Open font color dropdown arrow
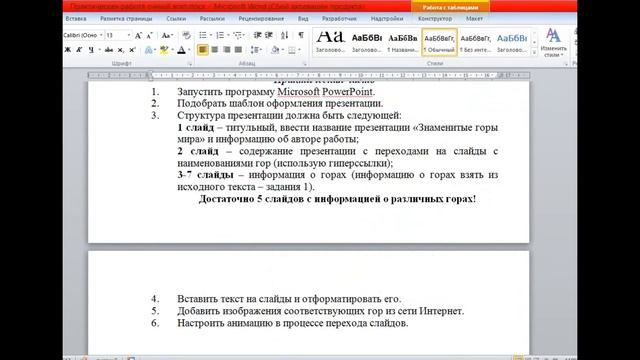The width and height of the screenshot is (640, 360). pos(189,50)
